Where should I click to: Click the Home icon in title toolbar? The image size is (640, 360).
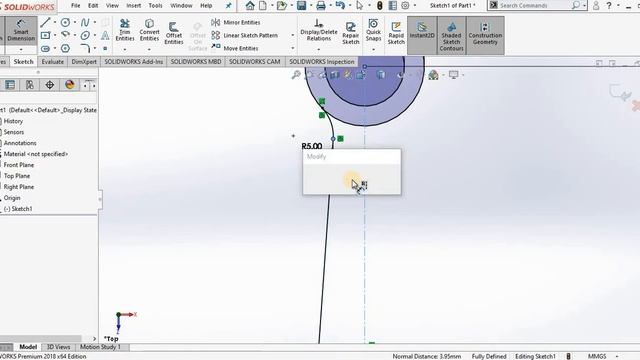pyautogui.click(x=250, y=6)
